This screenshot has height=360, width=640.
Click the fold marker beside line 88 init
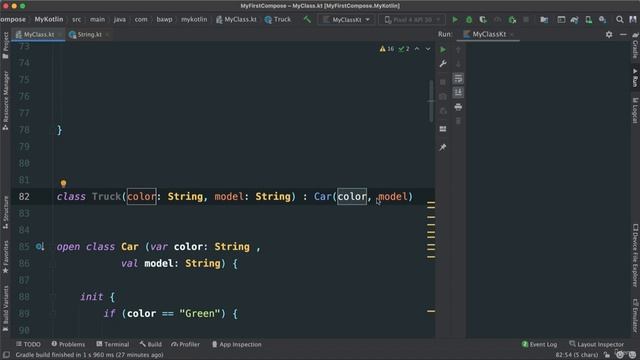tap(53, 297)
